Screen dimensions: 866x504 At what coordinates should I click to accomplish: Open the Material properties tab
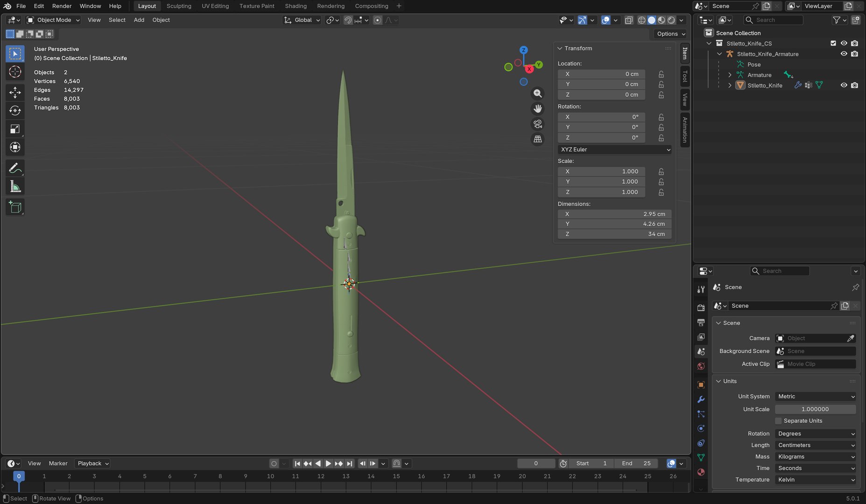pos(701,472)
